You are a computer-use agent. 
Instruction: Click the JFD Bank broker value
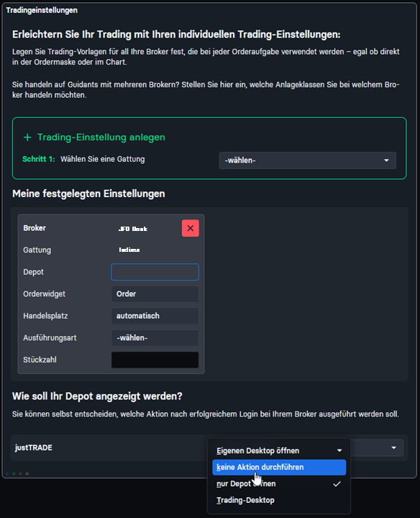click(133, 229)
